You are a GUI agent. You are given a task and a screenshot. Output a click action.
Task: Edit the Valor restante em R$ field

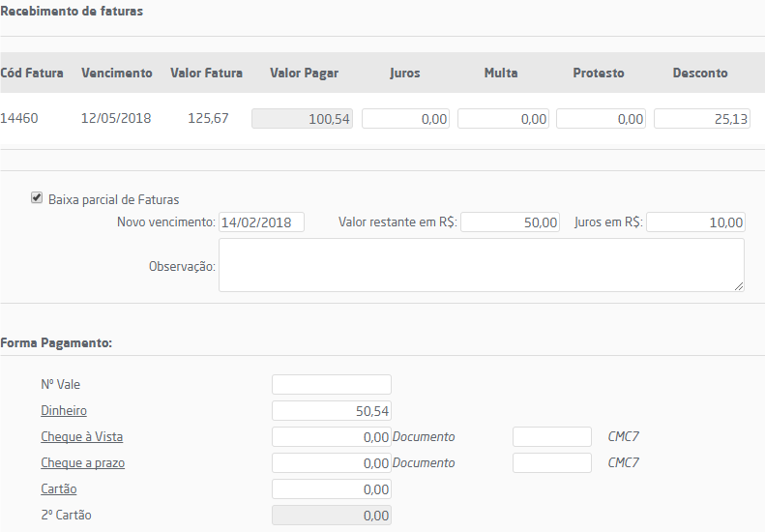[512, 222]
